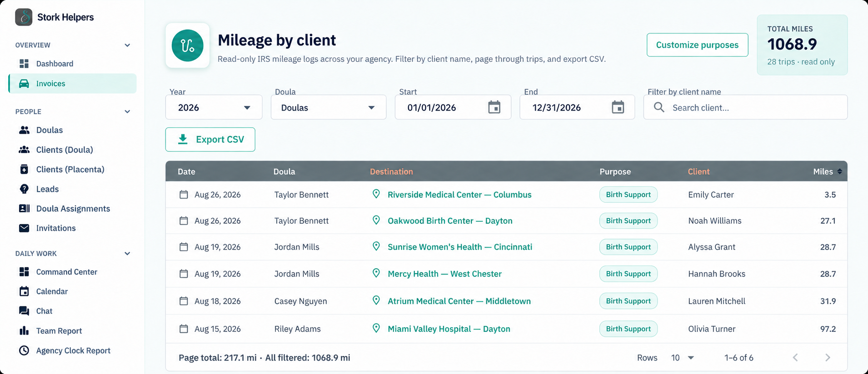Go to the previous page arrow
The height and width of the screenshot is (374, 868).
(795, 358)
